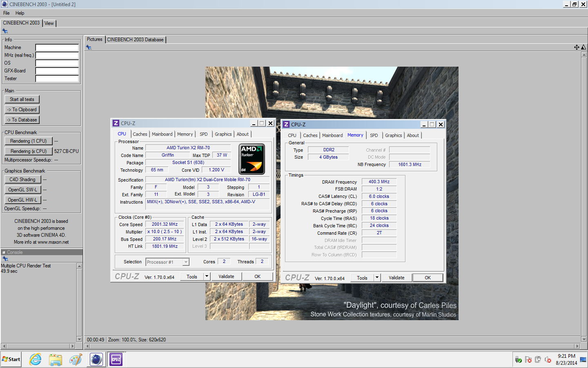Image resolution: width=588 pixels, height=368 pixels.
Task: Open Tools dropdown arrow in CPU window
Action: [x=207, y=276]
